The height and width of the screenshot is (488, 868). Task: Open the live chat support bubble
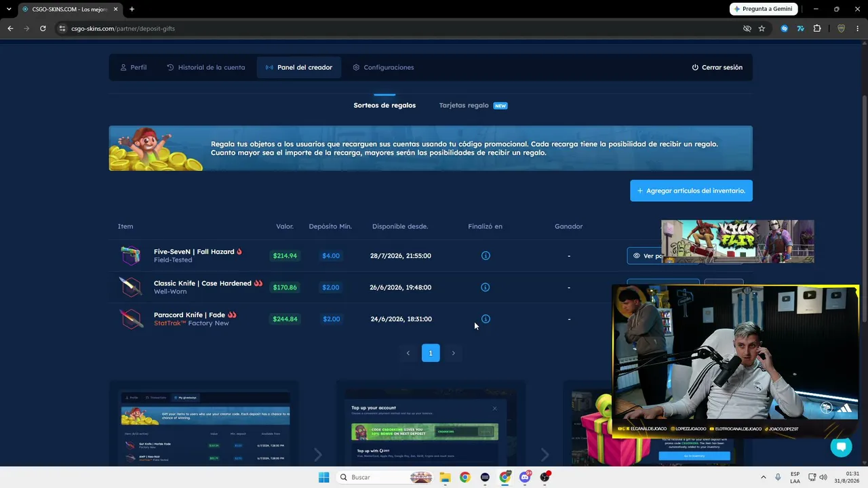(842, 447)
